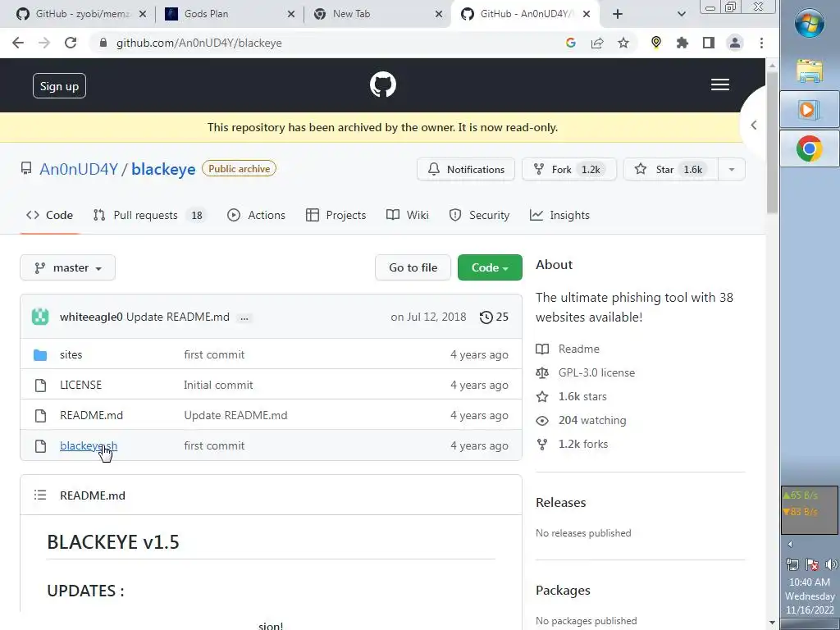The width and height of the screenshot is (840, 630).
Task: Switch to the Gods Plan browser tab
Action: [231, 14]
